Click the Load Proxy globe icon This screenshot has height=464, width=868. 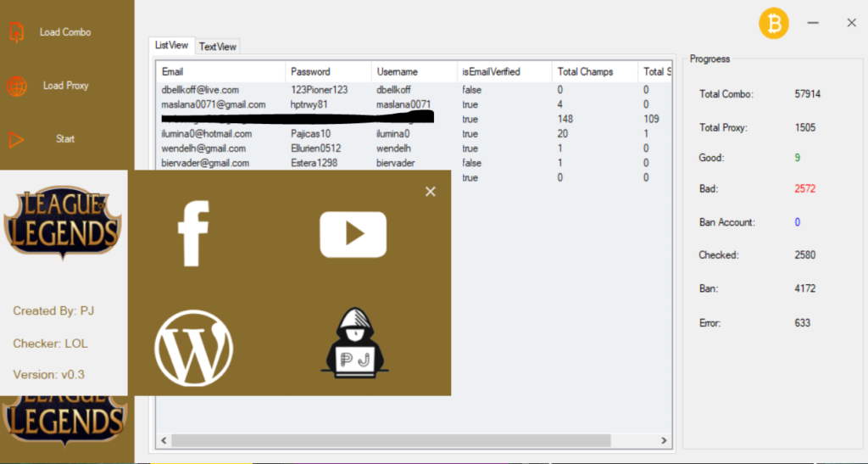pyautogui.click(x=17, y=86)
